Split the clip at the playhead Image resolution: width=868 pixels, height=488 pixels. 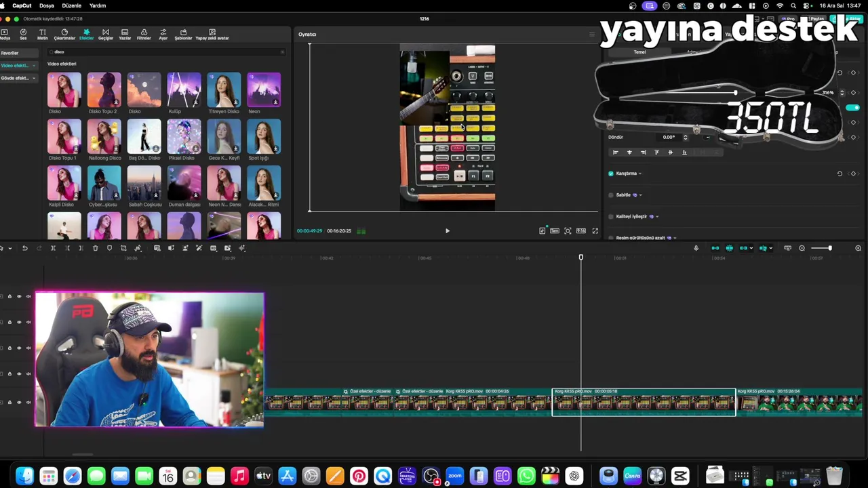(x=53, y=248)
